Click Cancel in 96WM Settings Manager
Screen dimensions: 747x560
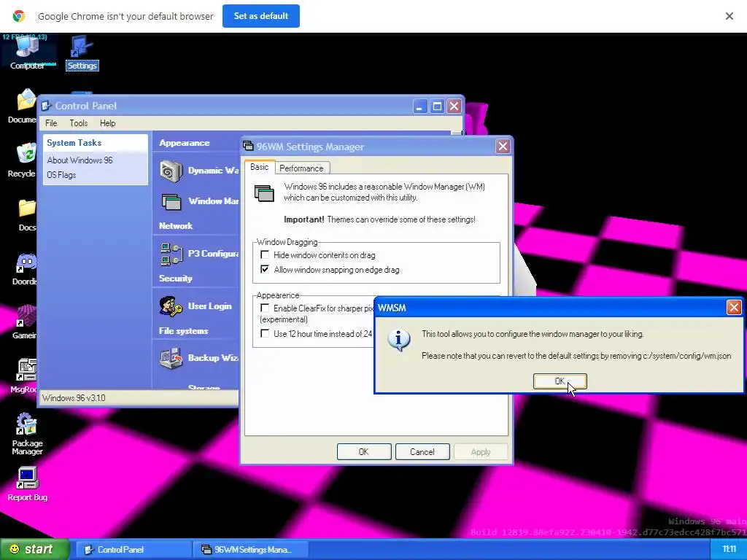coord(422,451)
